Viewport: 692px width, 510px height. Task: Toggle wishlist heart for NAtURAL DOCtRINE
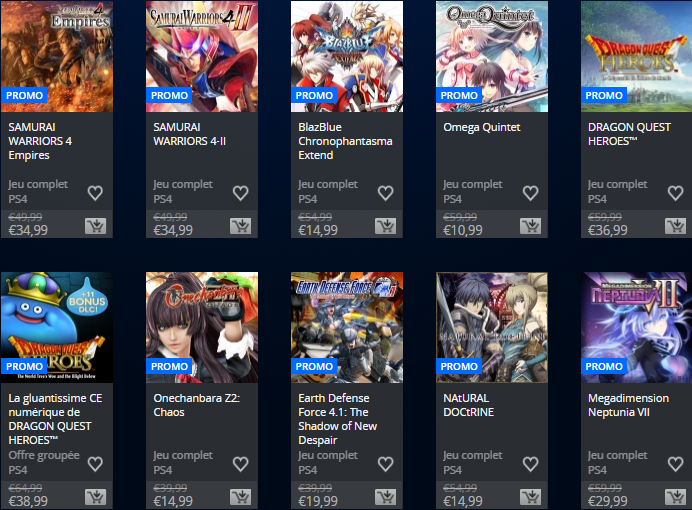(x=530, y=464)
